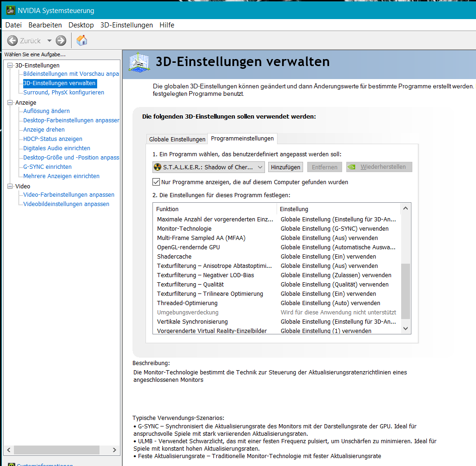Select 3D-Einstellungen verwalten in sidebar

point(60,83)
